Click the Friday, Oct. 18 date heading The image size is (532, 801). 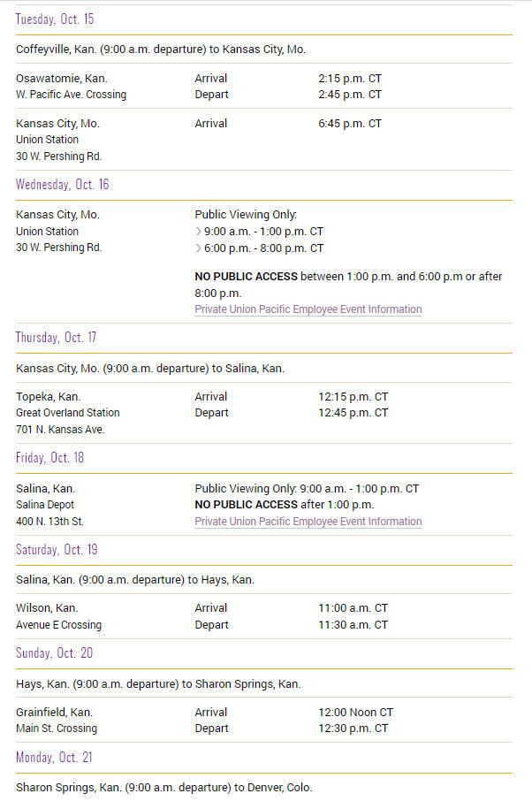tap(49, 458)
